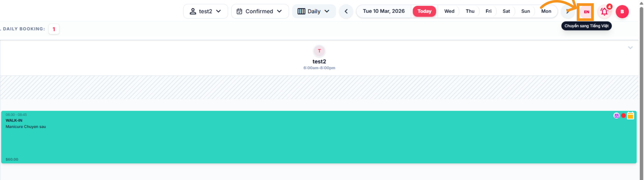Open the B user profile avatar
Viewport: 644px width, 180px height.
[x=622, y=12]
